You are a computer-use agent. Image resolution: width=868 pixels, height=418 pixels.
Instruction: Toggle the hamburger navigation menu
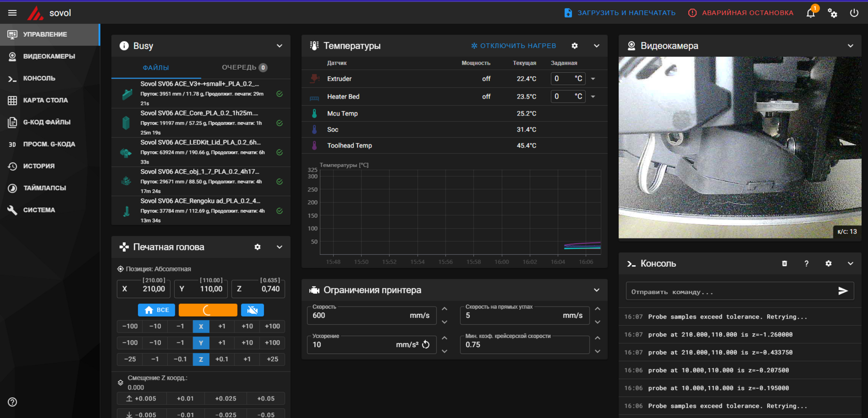(x=12, y=13)
